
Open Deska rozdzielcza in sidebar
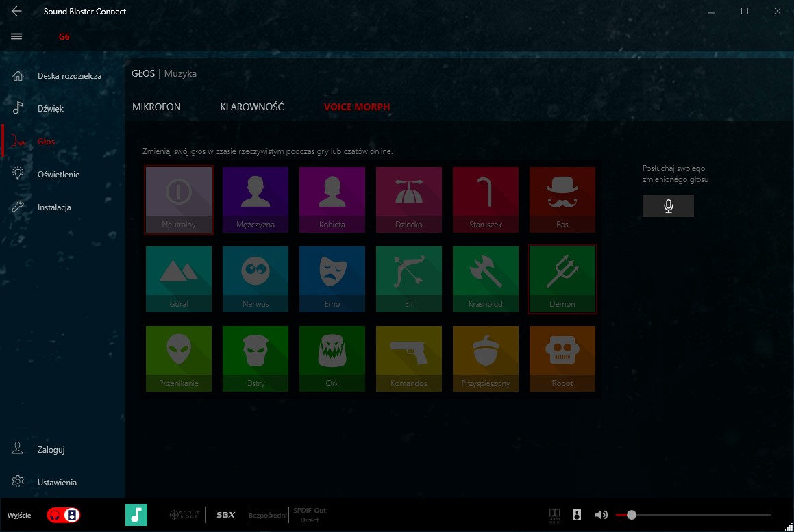pyautogui.click(x=62, y=76)
